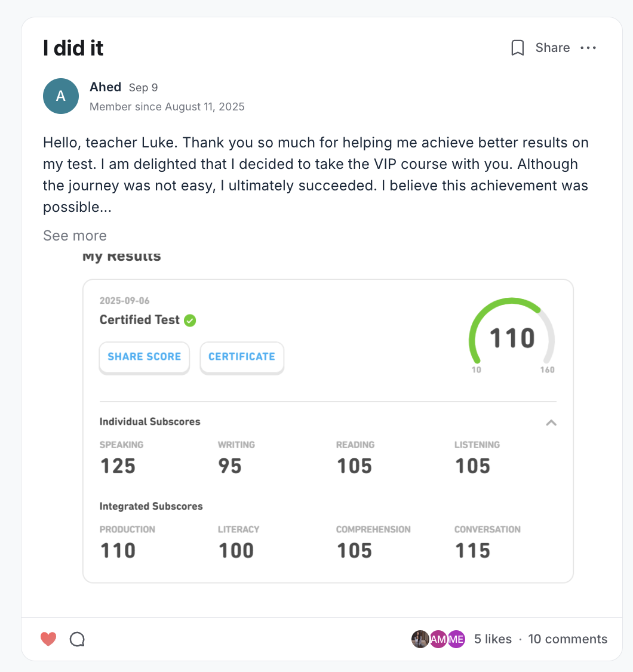Click the green Certified Test checkmark
The width and height of the screenshot is (633, 672).
click(x=190, y=320)
